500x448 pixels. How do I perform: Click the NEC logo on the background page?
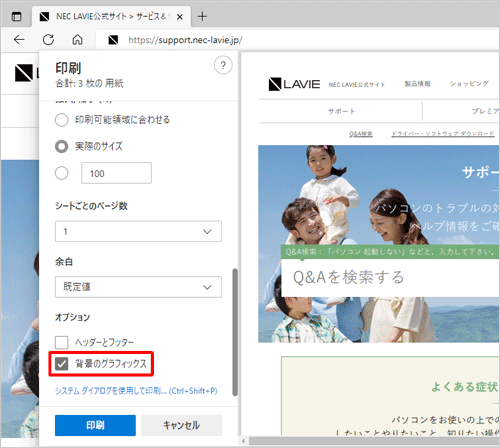point(24,73)
